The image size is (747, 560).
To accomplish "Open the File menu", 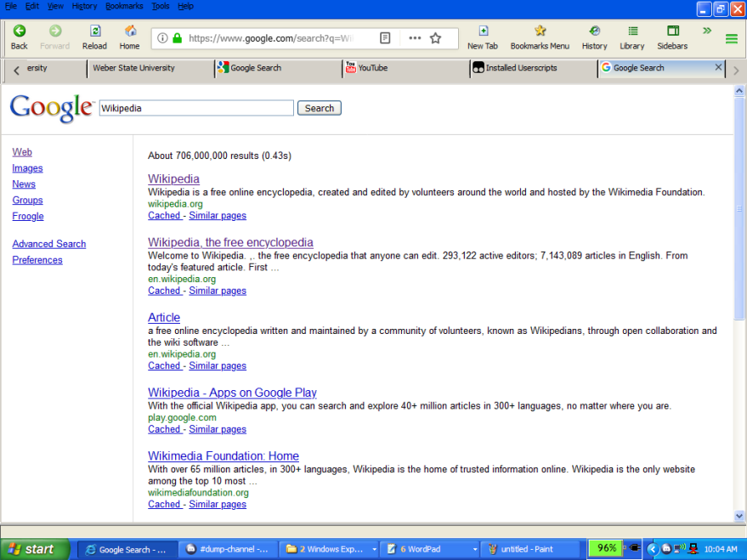I will point(11,6).
